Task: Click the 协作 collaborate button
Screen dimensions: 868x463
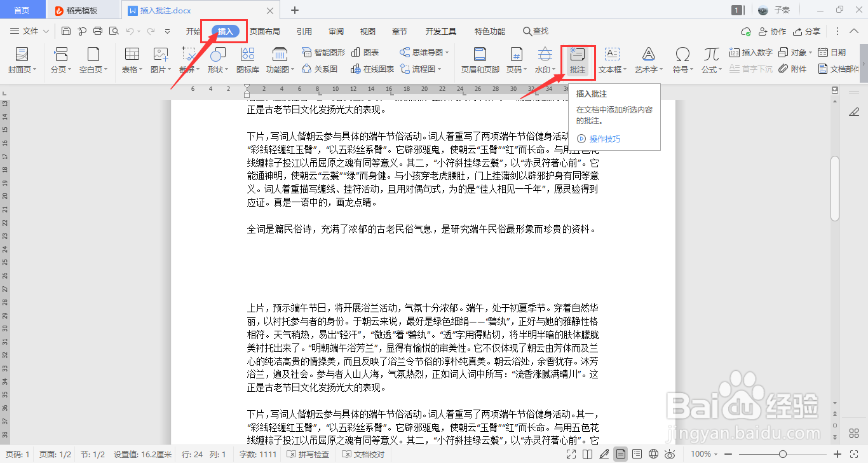Action: click(772, 31)
